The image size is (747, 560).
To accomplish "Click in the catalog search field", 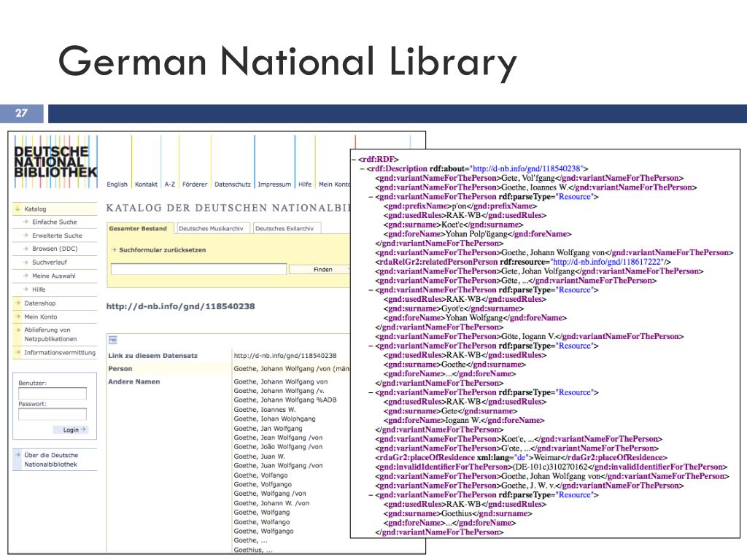I will 198,269.
